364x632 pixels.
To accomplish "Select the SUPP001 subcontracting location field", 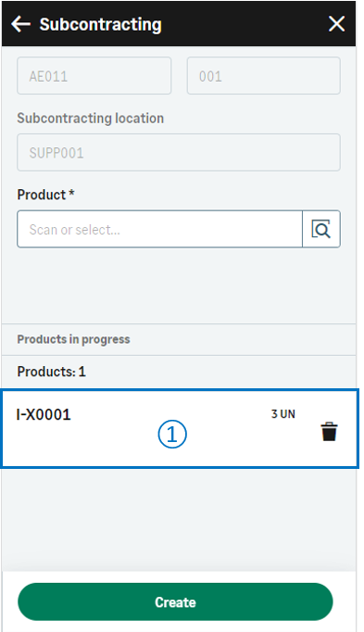I will click(179, 152).
